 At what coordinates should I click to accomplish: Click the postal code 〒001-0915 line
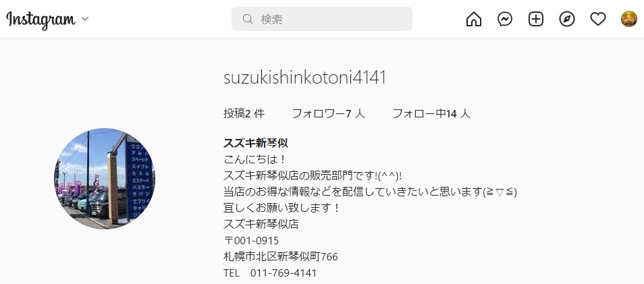click(x=251, y=241)
